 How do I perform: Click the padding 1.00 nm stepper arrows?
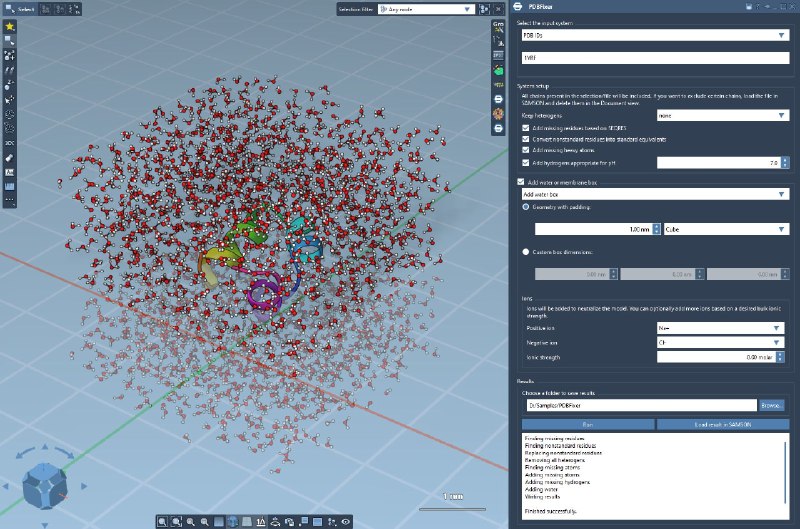point(657,230)
